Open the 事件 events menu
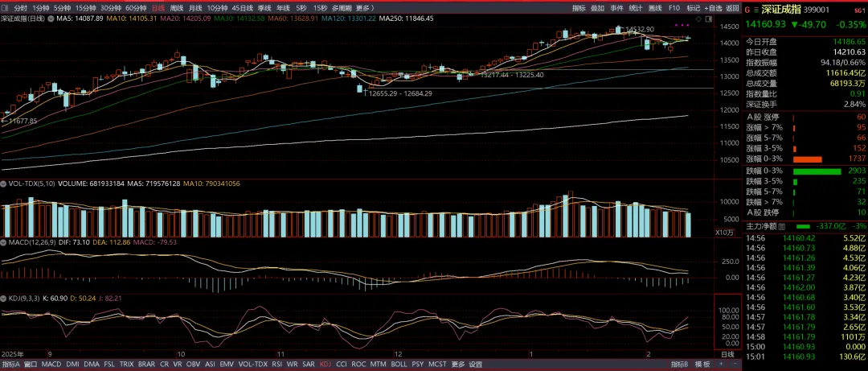Image resolution: width=868 pixels, height=371 pixels. [616, 8]
